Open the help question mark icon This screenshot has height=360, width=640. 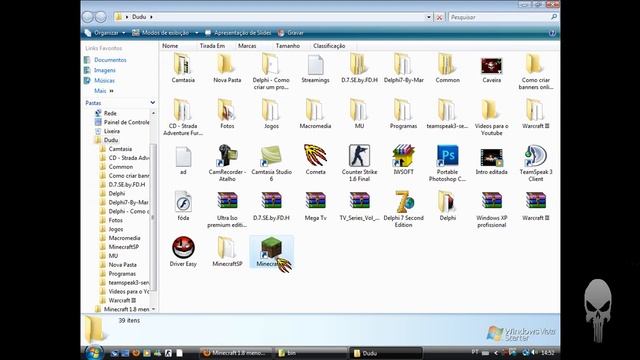pos(552,33)
